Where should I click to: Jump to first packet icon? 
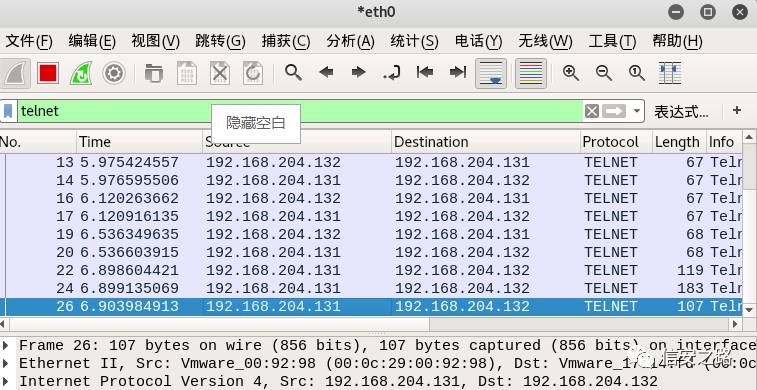(424, 73)
